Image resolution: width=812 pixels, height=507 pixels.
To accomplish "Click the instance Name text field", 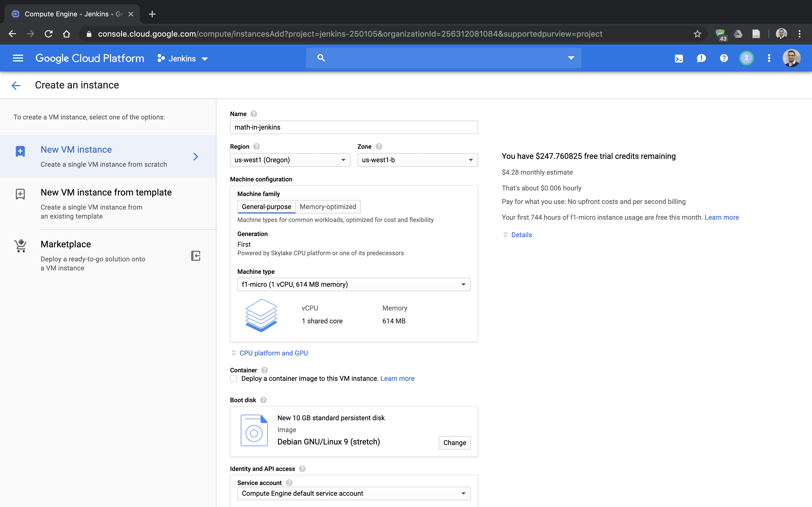I will [x=354, y=127].
